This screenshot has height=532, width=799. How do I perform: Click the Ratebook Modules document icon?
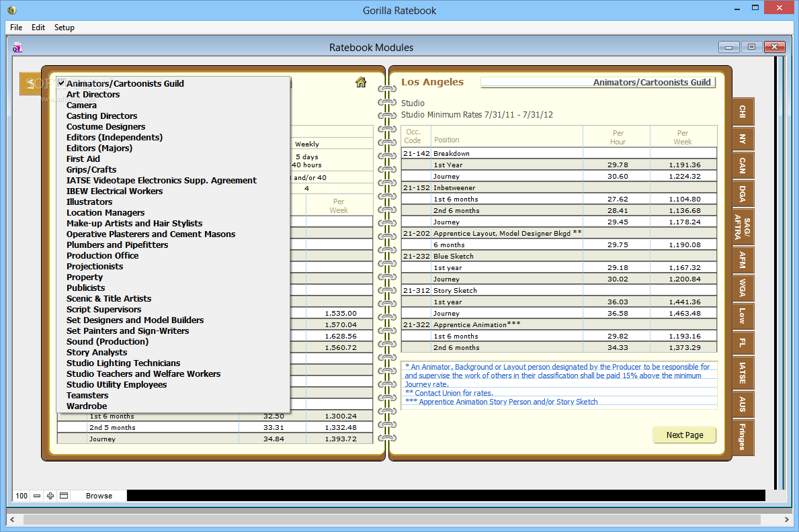click(17, 48)
